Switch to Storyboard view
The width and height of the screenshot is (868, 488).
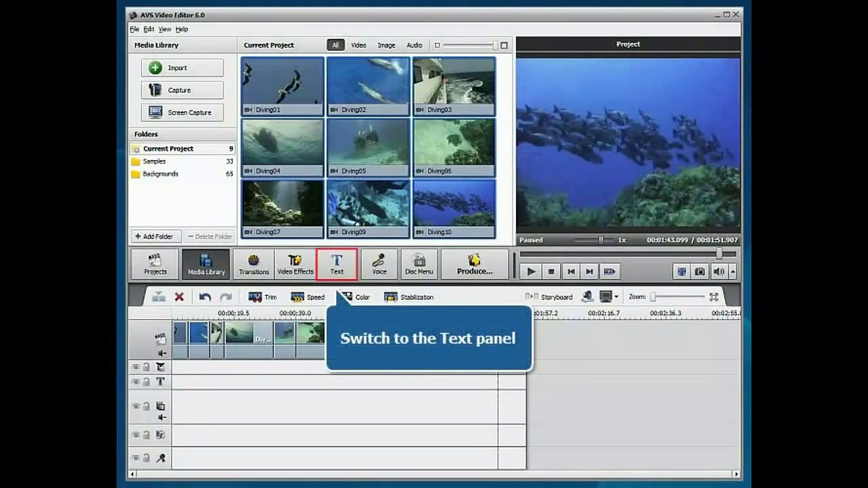point(549,297)
